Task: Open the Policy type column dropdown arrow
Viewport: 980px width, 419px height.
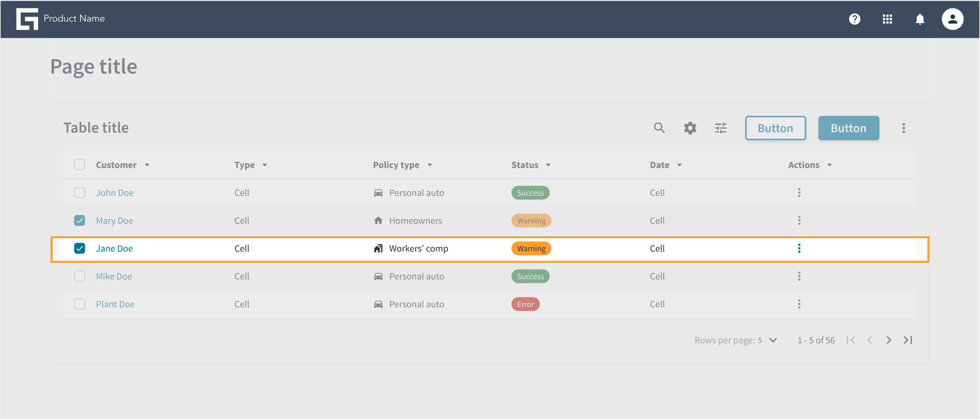Action: [430, 165]
